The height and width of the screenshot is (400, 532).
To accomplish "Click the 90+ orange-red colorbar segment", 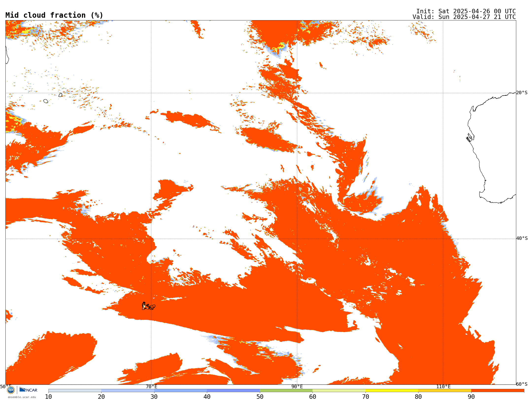I will tap(498, 391).
